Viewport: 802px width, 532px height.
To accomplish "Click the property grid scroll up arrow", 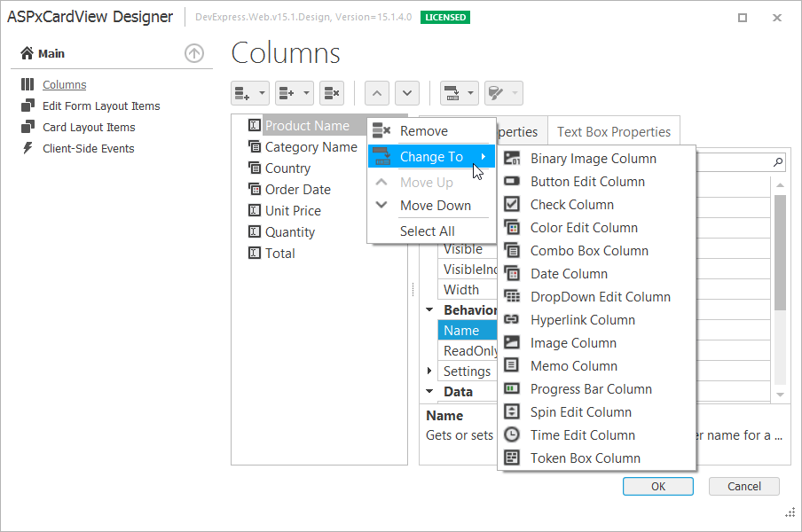I will [780, 185].
